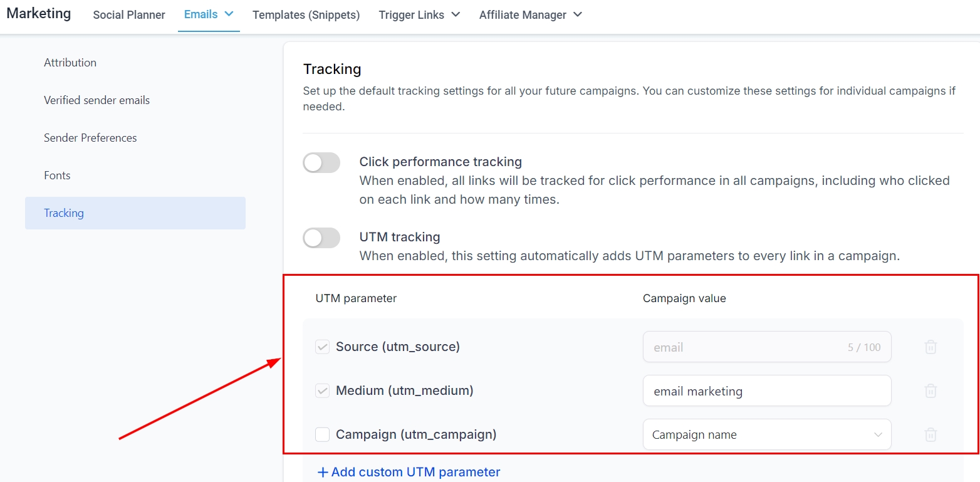The width and height of the screenshot is (980, 482).
Task: Click plus icon to add custom UTM
Action: (x=323, y=473)
